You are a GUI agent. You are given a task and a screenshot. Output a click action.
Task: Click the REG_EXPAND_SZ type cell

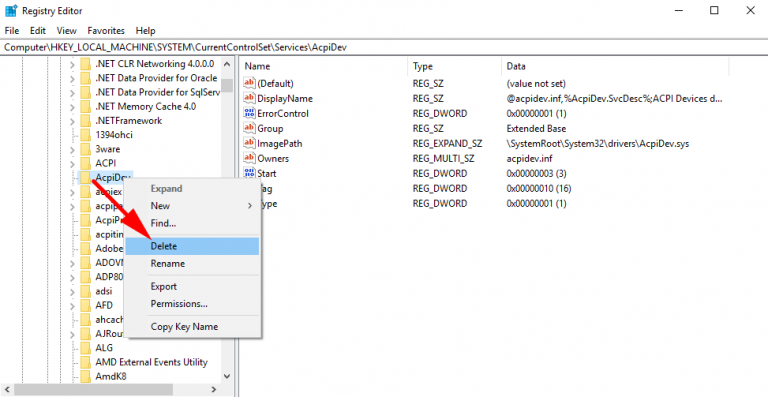click(447, 144)
